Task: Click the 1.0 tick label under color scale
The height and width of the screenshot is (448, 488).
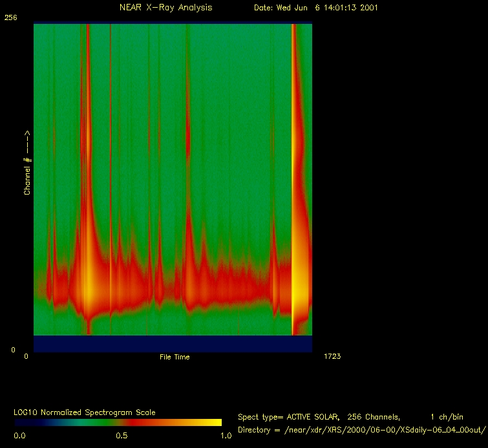Action: [x=226, y=436]
